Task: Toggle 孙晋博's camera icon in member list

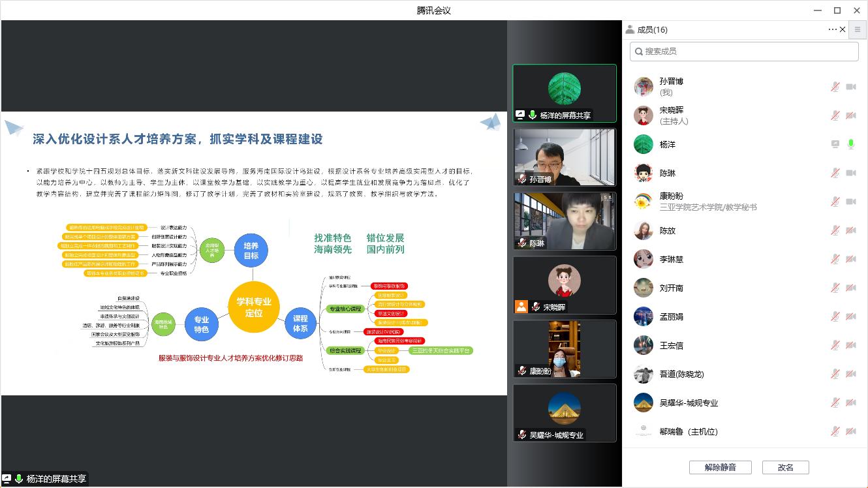Action: 851,87
